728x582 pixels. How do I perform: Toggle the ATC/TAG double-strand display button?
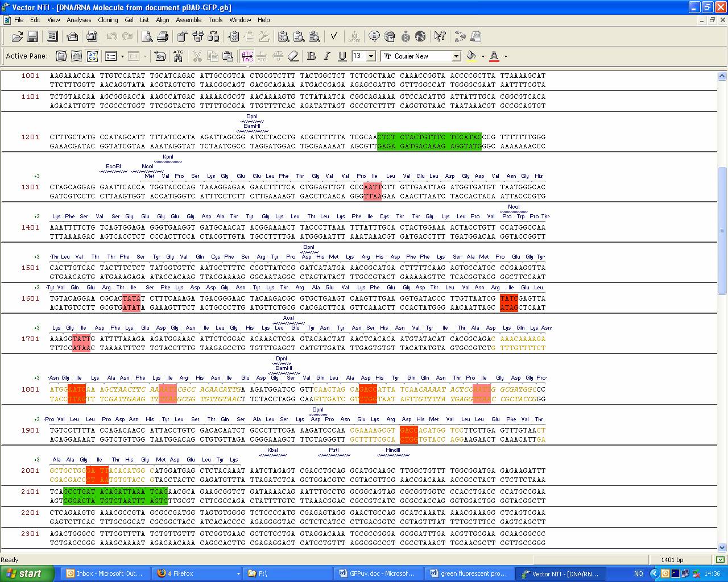click(x=247, y=56)
